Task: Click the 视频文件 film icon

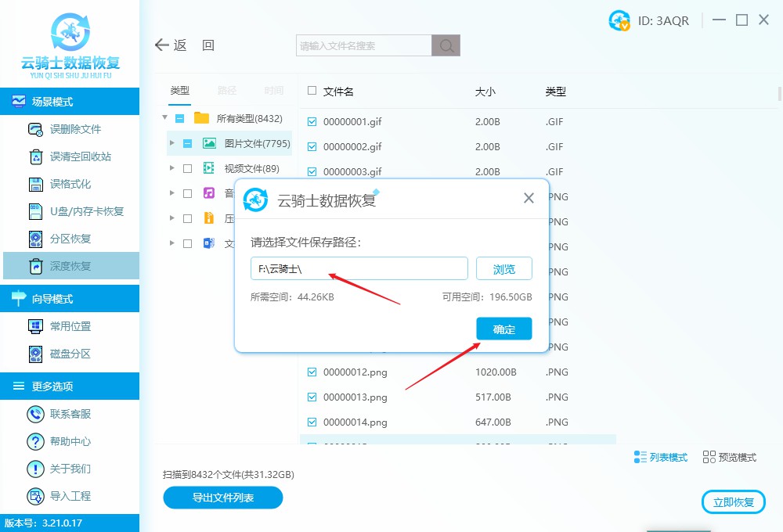Action: pos(209,168)
